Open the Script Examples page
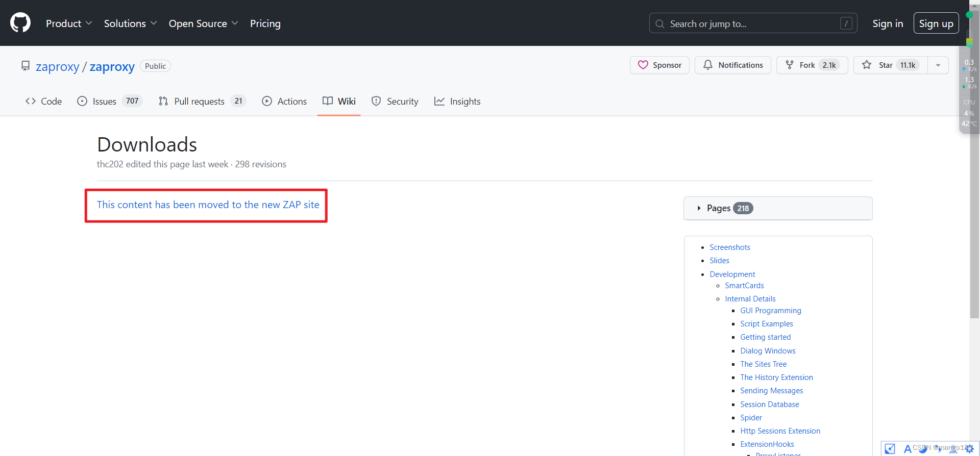Viewport: 980px width, 456px height. coord(767,324)
